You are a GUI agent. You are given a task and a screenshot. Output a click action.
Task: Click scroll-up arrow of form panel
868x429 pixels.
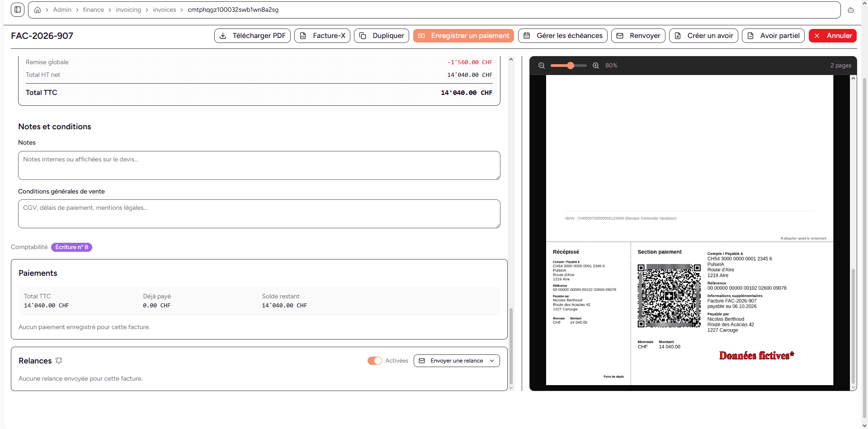point(511,59)
